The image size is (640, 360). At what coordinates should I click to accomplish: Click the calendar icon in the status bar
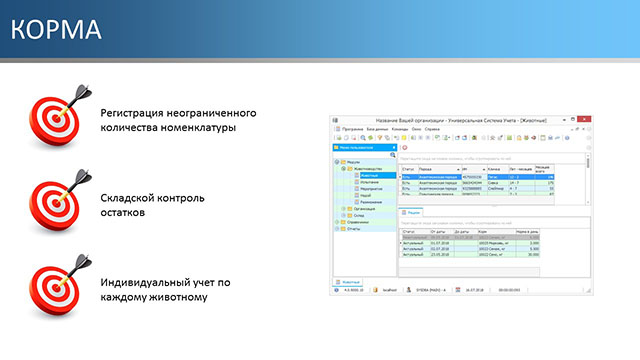(x=458, y=290)
